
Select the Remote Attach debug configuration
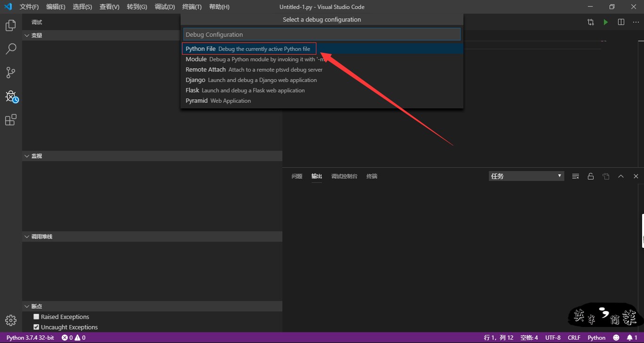322,70
